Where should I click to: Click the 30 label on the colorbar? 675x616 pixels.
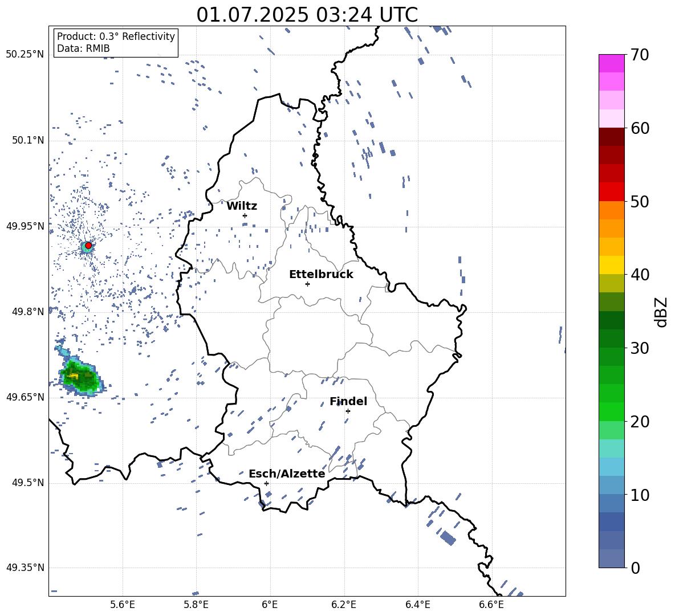[x=639, y=348]
